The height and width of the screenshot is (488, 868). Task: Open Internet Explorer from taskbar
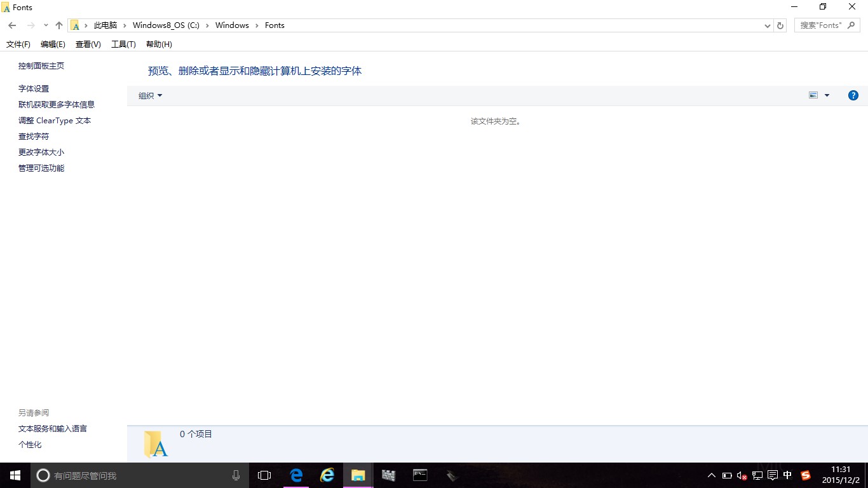click(327, 475)
